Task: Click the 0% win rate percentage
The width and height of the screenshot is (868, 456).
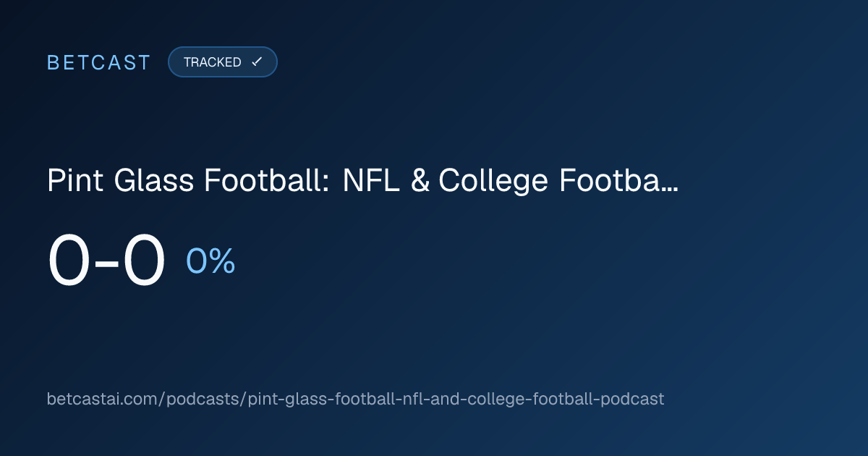Action: click(210, 261)
